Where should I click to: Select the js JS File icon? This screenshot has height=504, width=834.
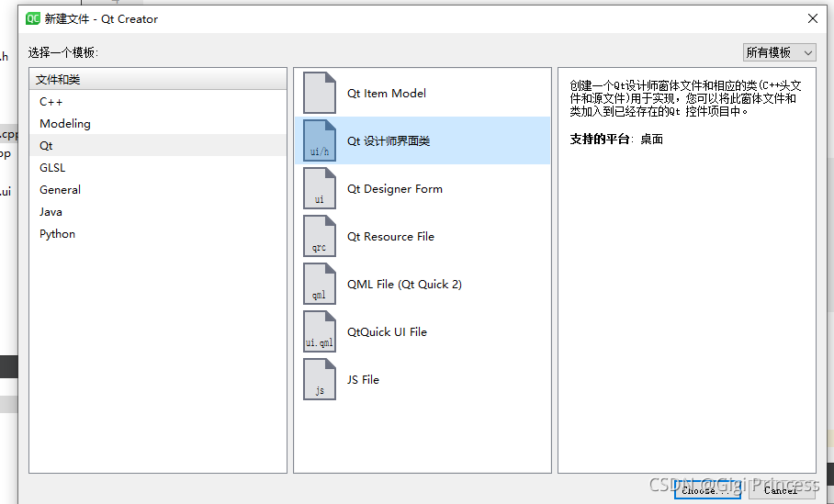tap(320, 379)
